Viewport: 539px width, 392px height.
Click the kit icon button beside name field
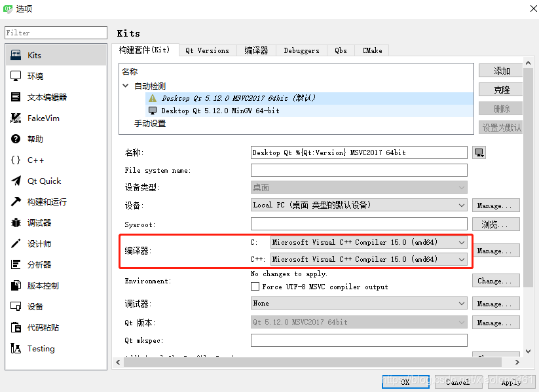479,152
